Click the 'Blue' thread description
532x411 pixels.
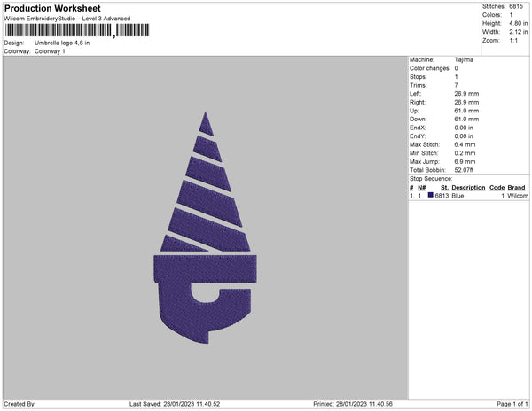tap(458, 196)
